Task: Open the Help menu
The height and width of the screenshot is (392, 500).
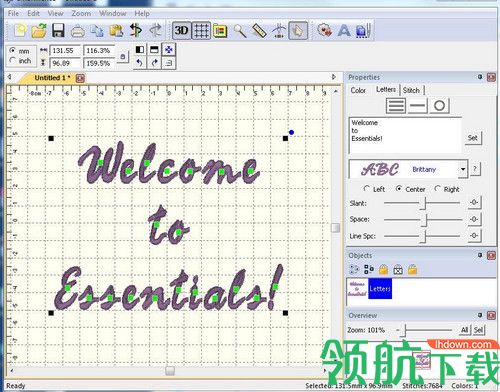Action: coord(142,13)
